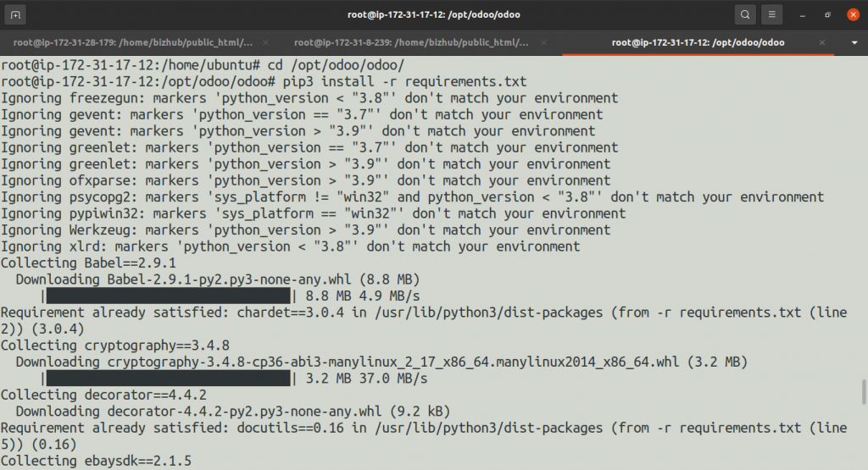Select the ip-172-31-17-12 /opt/odoo/odoo tab
868x470 pixels.
[698, 42]
